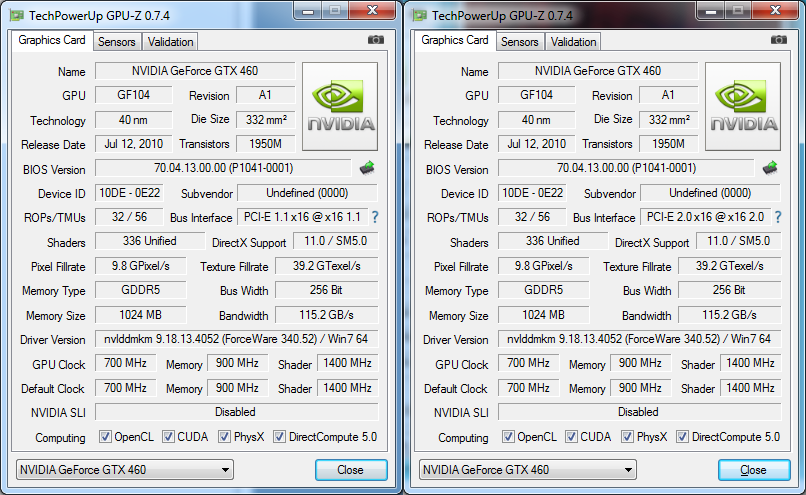The height and width of the screenshot is (495, 806).
Task: Toggle OpenCL checkbox in left window
Action: tap(105, 437)
